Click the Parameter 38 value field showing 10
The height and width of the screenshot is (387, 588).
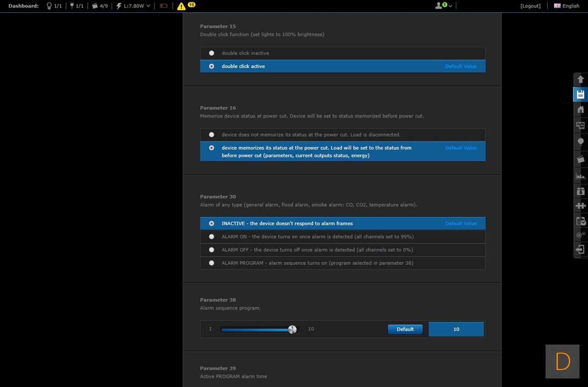tap(456, 329)
